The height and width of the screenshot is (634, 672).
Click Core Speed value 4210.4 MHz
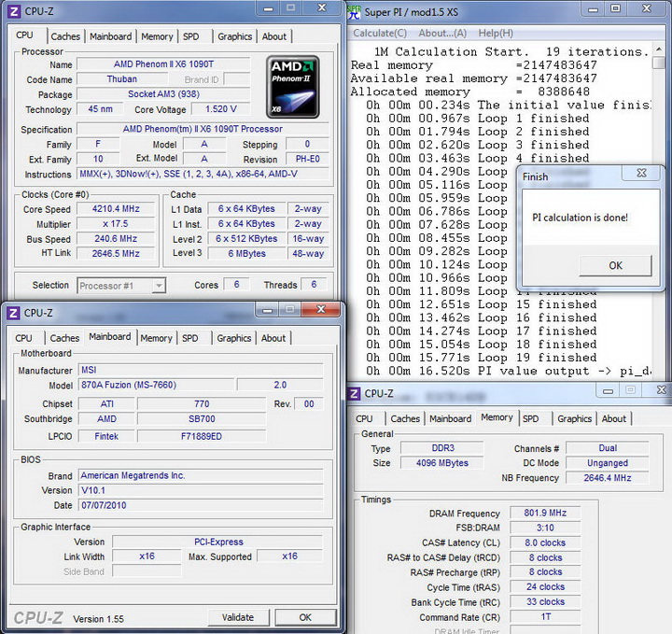coord(116,209)
